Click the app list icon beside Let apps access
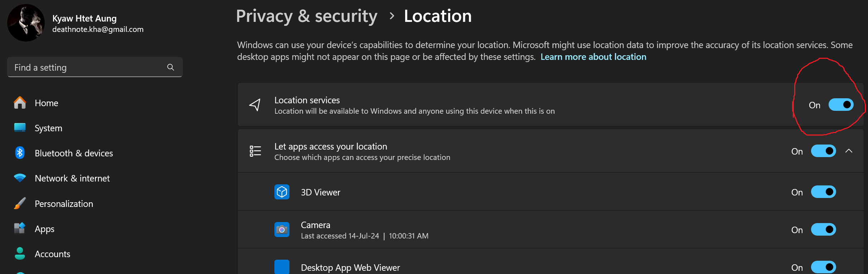The height and width of the screenshot is (274, 868). 255,151
